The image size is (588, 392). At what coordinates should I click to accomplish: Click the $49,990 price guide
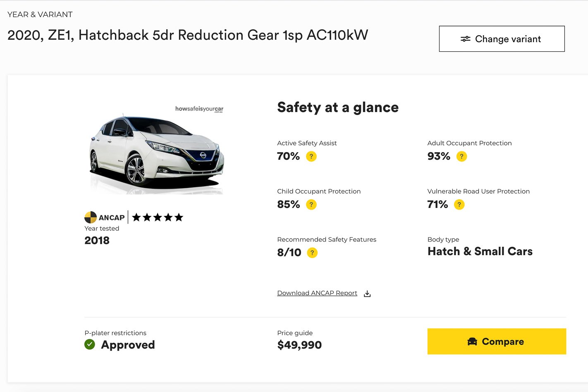(299, 345)
